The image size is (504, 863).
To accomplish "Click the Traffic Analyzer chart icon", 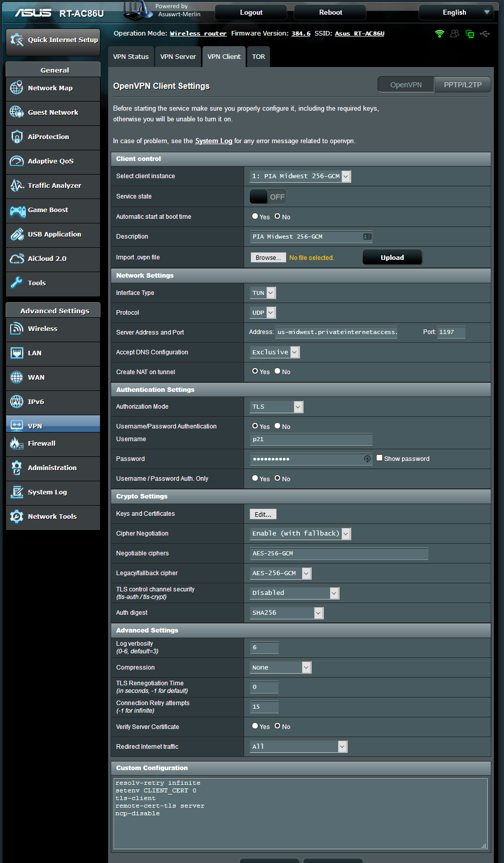I will pyautogui.click(x=17, y=185).
